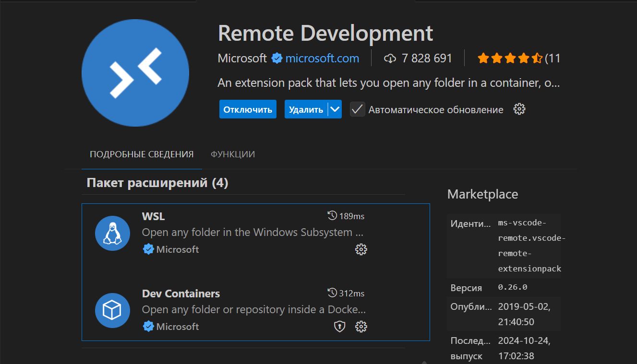Open the WSL extension gear settings
The image size is (637, 364).
click(361, 249)
